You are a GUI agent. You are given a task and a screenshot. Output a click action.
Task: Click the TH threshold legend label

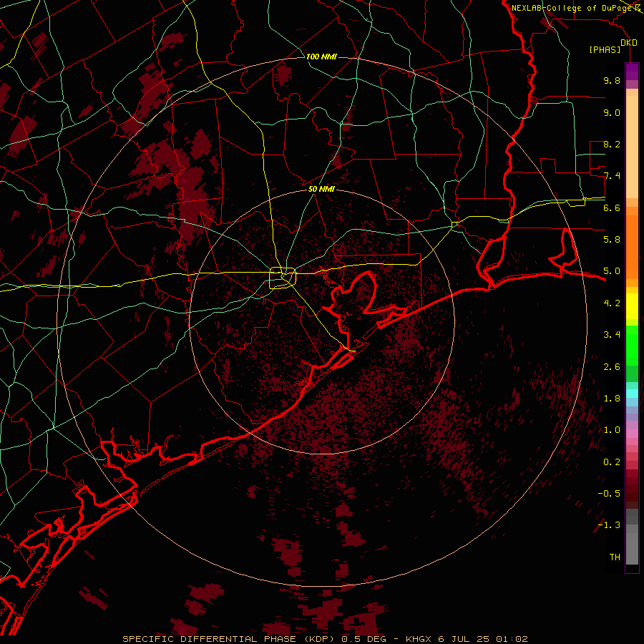(615, 557)
